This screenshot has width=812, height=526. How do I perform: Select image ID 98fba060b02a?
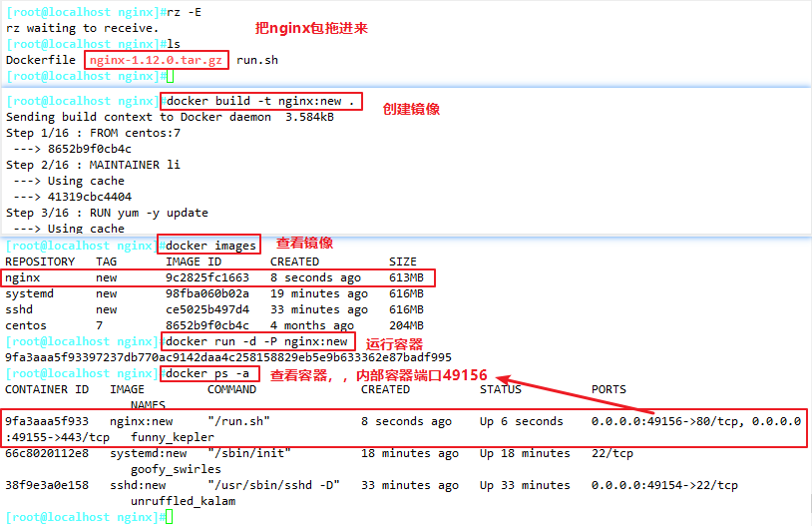[x=207, y=293]
